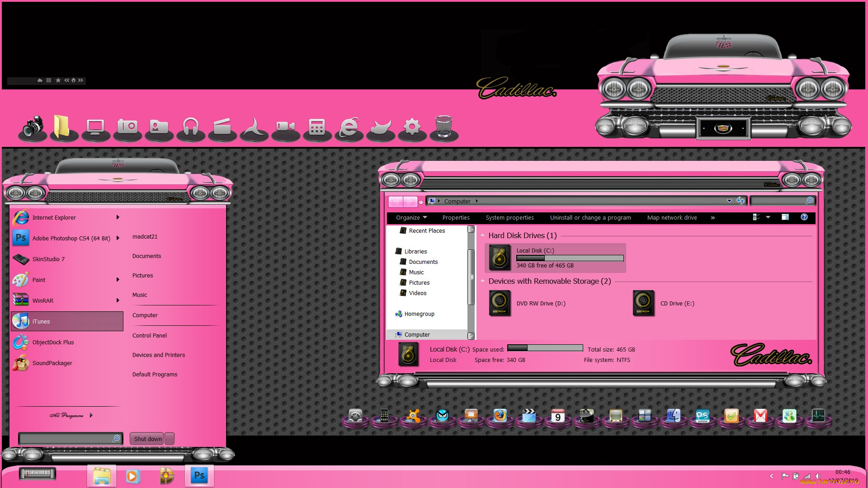
Task: Select CD Drive (E:)
Action: pos(664,303)
